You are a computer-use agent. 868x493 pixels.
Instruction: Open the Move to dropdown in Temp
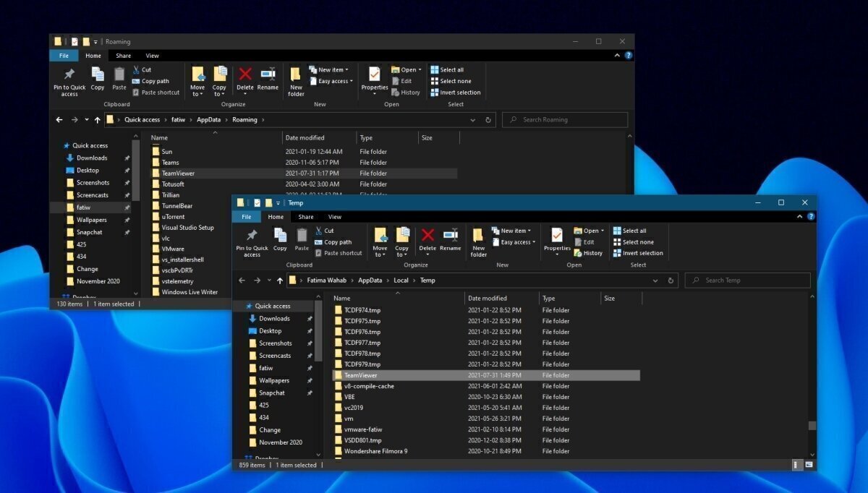(380, 246)
